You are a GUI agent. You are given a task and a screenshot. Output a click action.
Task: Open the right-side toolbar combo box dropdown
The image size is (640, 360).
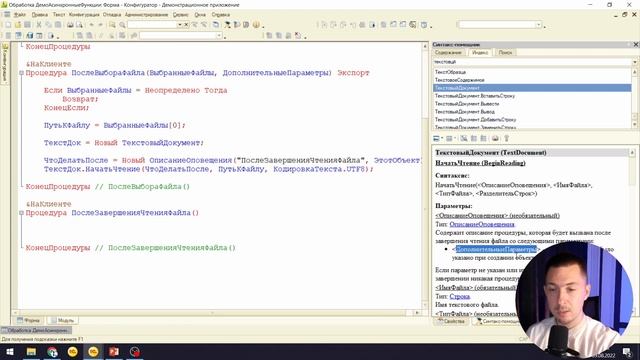coord(538,25)
